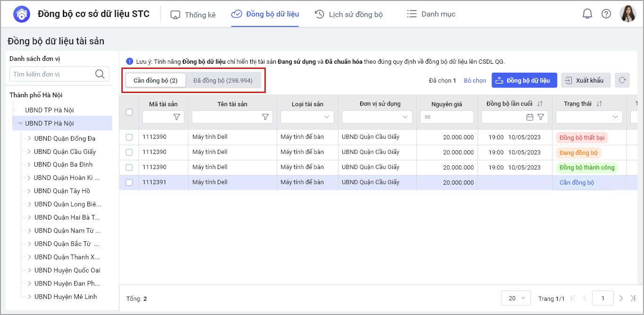Click the search magnifier in Tìm kiếm đơn vị
This screenshot has width=644, height=315.
pyautogui.click(x=100, y=74)
